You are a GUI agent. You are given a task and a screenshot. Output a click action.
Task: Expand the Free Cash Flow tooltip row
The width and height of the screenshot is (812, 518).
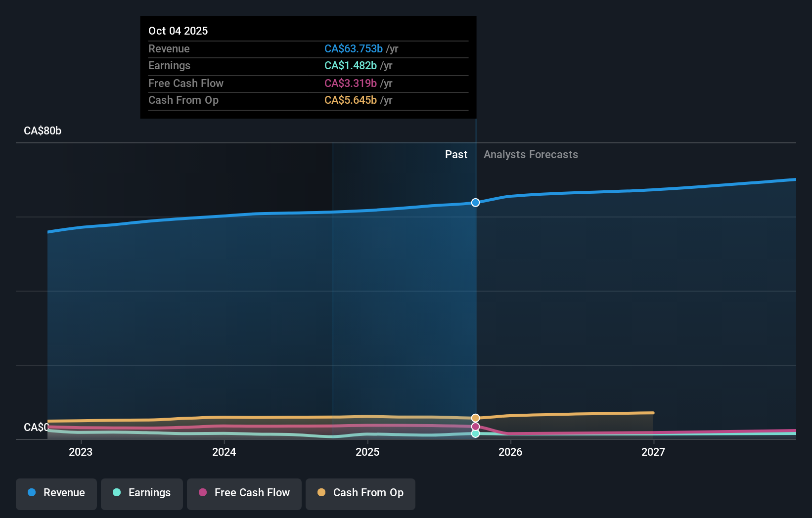[308, 83]
